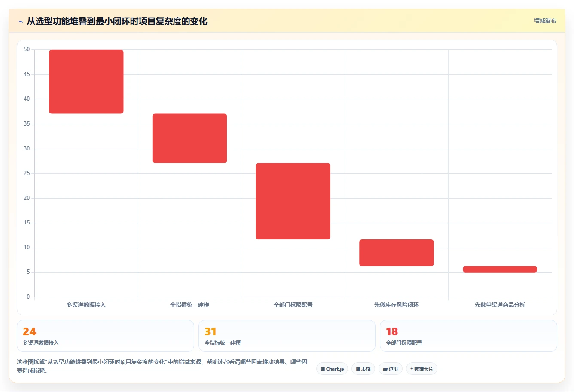Click the x-axis label 多渠道数据接入
This screenshot has height=392, width=574.
(86, 305)
